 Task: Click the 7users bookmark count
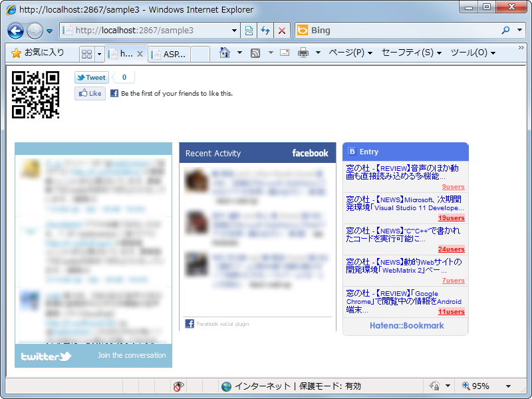coord(453,281)
